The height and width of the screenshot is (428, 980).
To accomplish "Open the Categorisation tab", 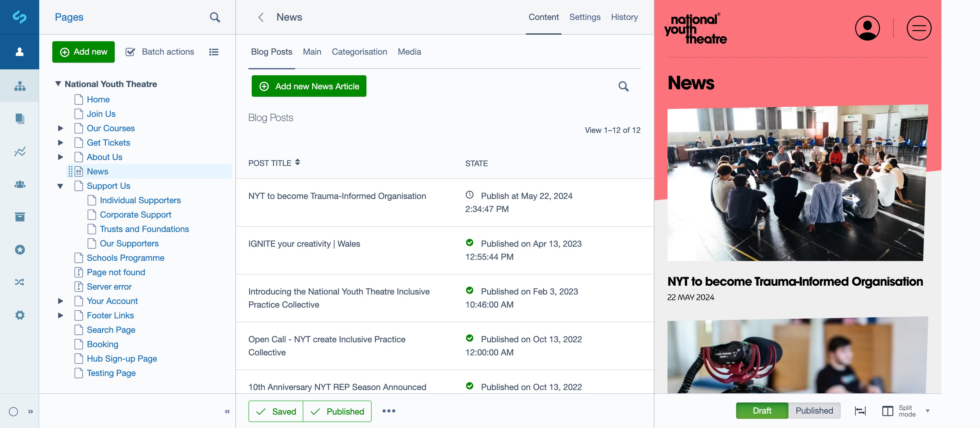I will (x=359, y=52).
